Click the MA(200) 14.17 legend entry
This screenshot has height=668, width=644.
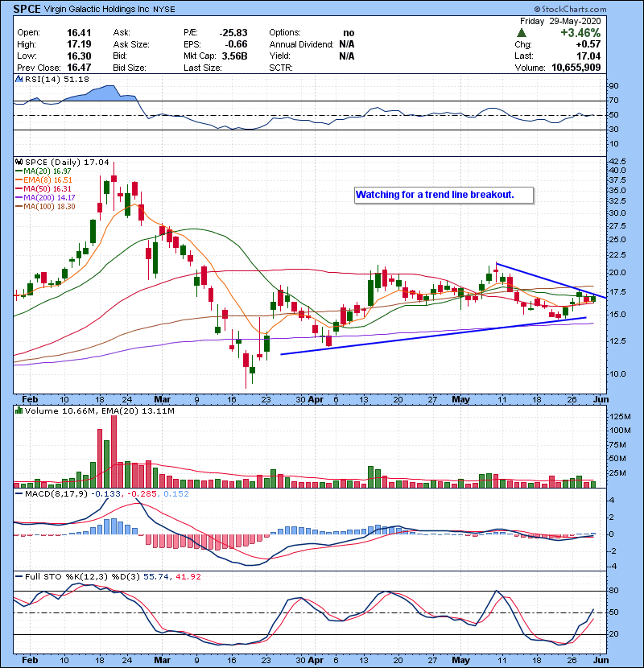[x=45, y=198]
